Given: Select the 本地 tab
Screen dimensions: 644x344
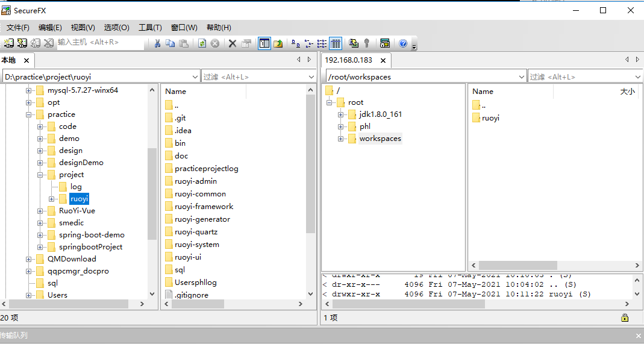Looking at the screenshot, I should [x=8, y=60].
